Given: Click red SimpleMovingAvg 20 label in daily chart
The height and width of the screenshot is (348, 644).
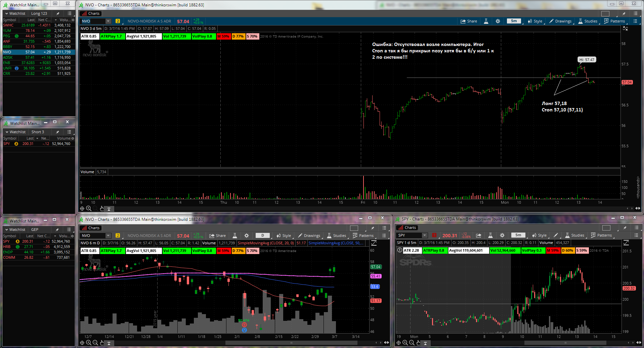Looking at the screenshot, I should pyautogui.click(x=266, y=243).
